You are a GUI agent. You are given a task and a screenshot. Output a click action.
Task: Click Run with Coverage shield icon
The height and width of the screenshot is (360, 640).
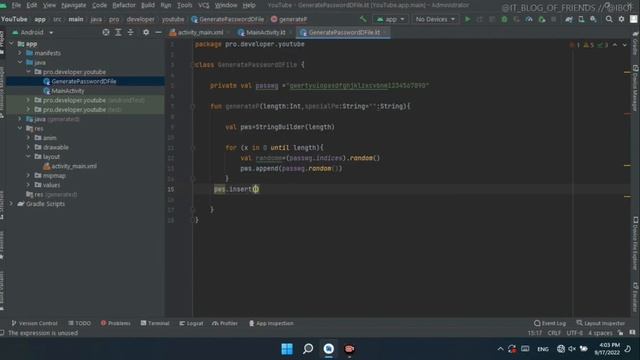517,19
